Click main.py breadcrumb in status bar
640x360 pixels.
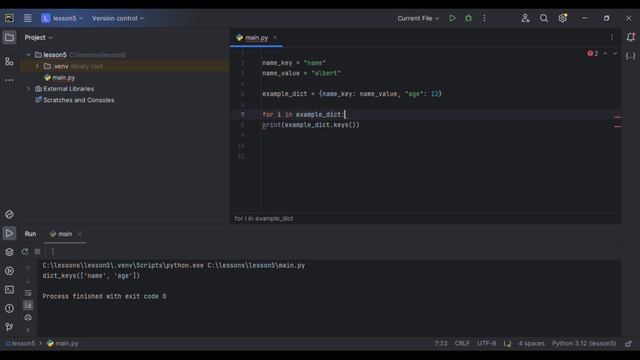pyautogui.click(x=63, y=343)
